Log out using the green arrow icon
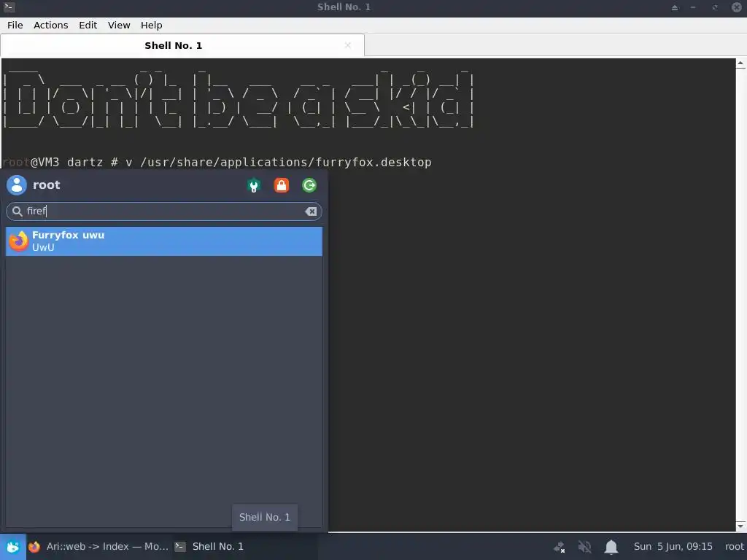The height and width of the screenshot is (560, 747). click(x=309, y=185)
